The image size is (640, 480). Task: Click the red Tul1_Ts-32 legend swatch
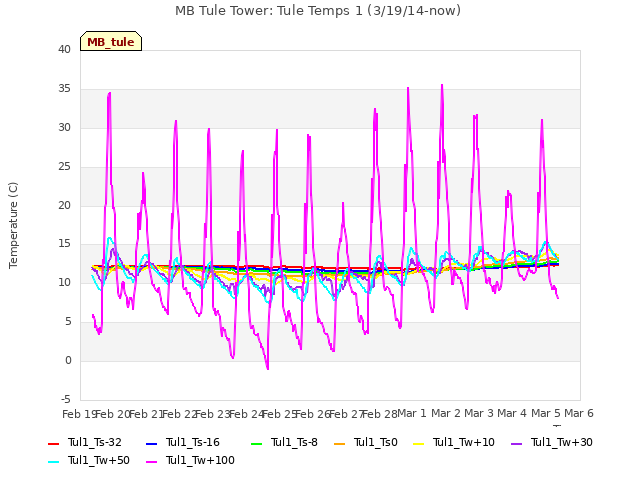pyautogui.click(x=53, y=443)
